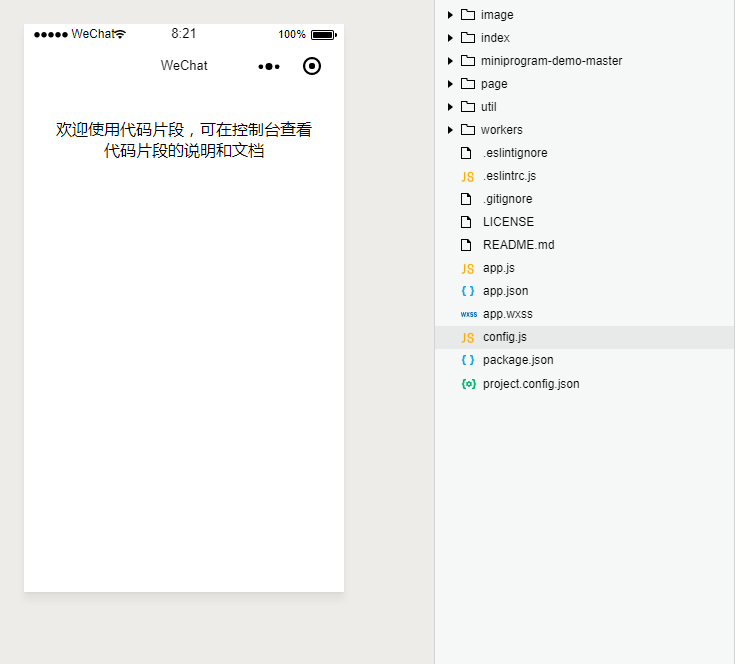Click the WeChat title in simulator navigation bar

point(184,66)
